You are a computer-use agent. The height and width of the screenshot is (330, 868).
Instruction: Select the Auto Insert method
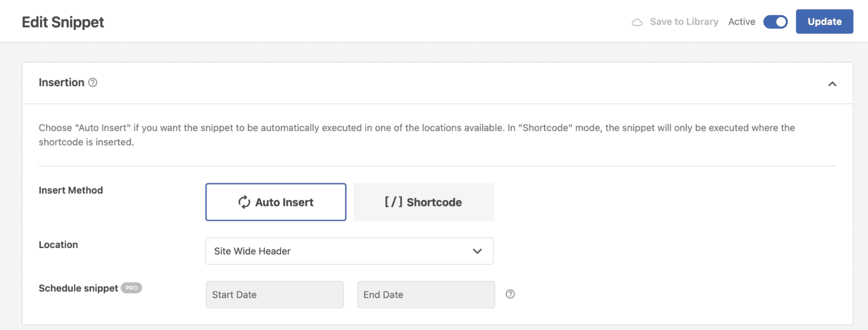point(276,202)
